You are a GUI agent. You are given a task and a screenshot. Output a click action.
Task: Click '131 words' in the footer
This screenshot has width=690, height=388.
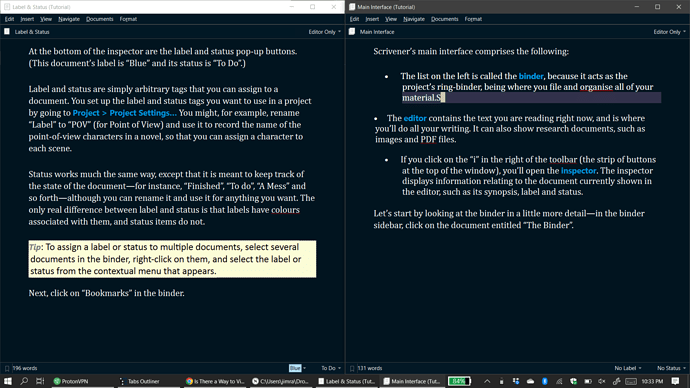pyautogui.click(x=370, y=368)
